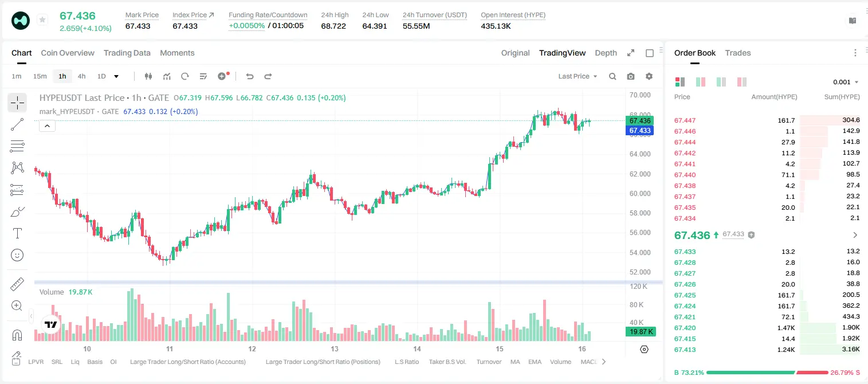Click the chart search magnifier icon

612,76
